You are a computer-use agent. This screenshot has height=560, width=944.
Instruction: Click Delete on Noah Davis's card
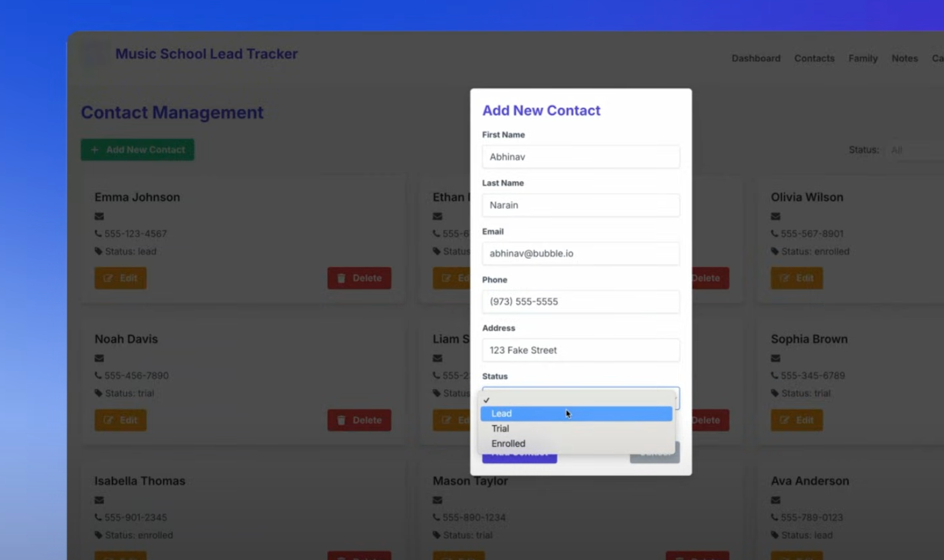(359, 420)
